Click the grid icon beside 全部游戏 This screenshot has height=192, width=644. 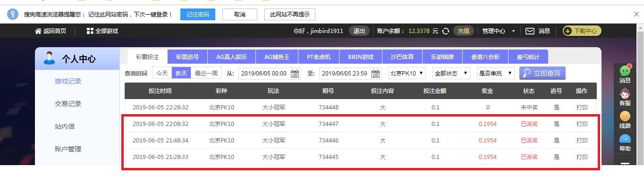[90, 31]
